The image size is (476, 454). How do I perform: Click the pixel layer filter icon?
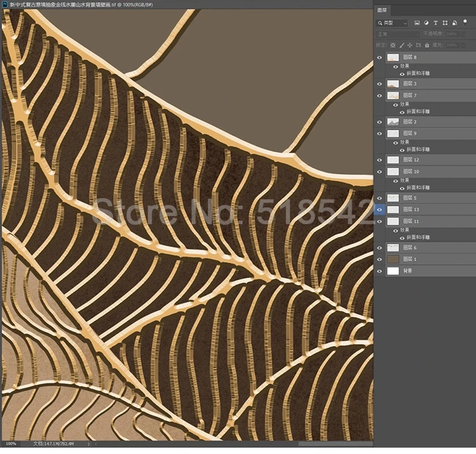click(x=418, y=23)
